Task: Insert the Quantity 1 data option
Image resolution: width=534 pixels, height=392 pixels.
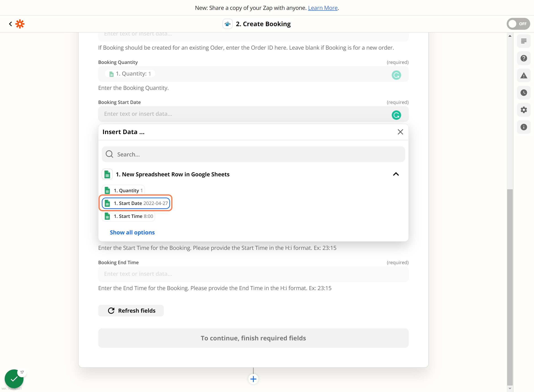Action: 123,190
